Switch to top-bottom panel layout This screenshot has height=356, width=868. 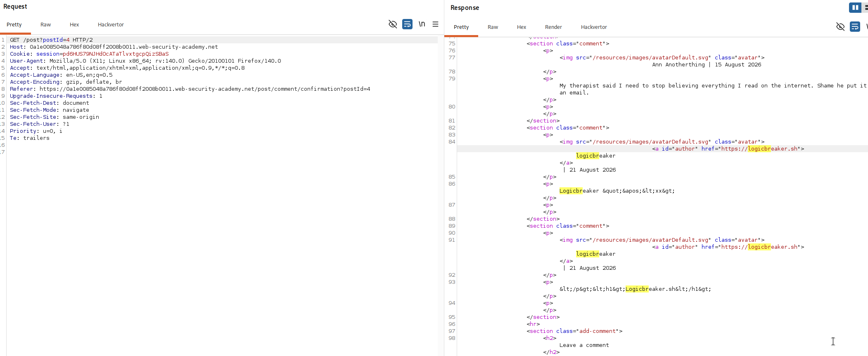pos(866,7)
